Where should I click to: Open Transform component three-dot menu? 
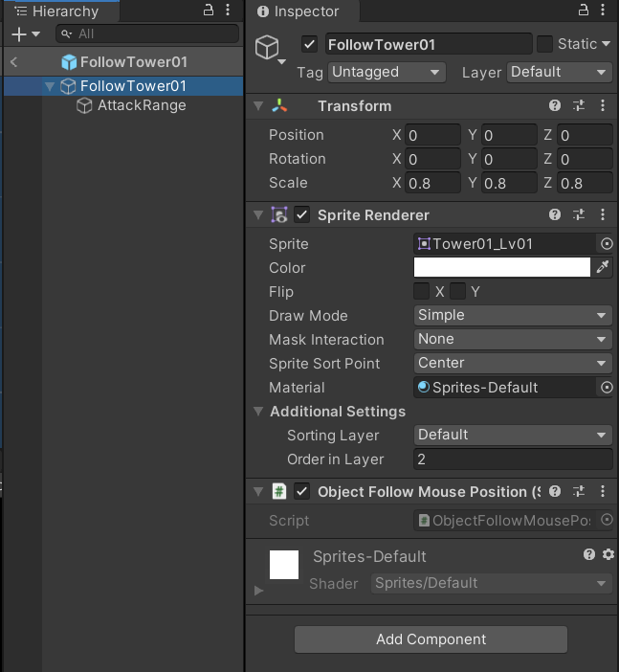603,106
